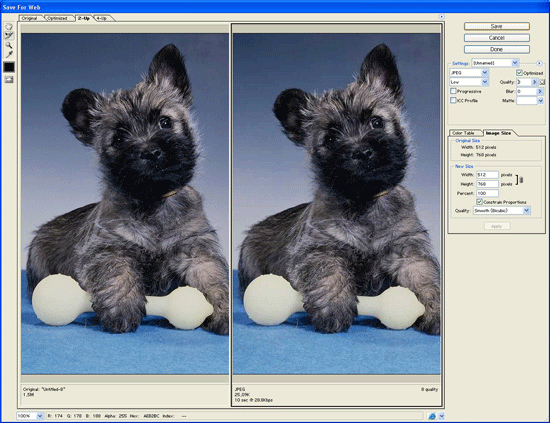Click the Save button
The width and height of the screenshot is (550, 423).
pos(496,26)
